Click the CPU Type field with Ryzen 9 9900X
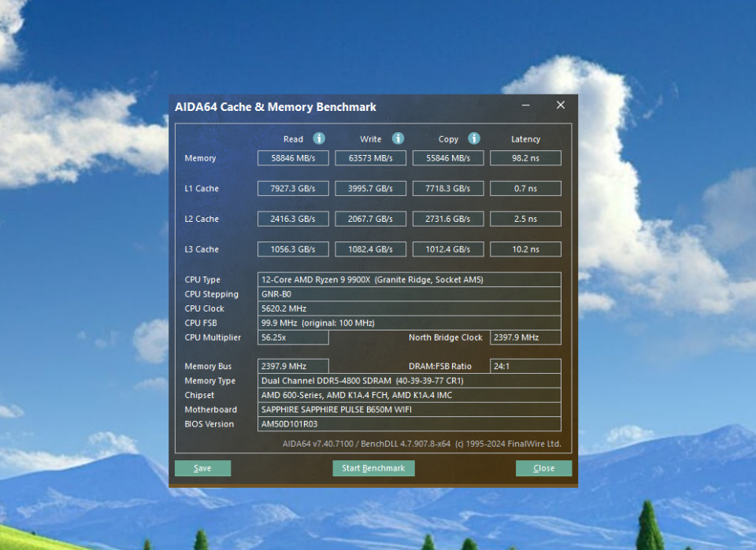This screenshot has height=550, width=756. pyautogui.click(x=409, y=279)
